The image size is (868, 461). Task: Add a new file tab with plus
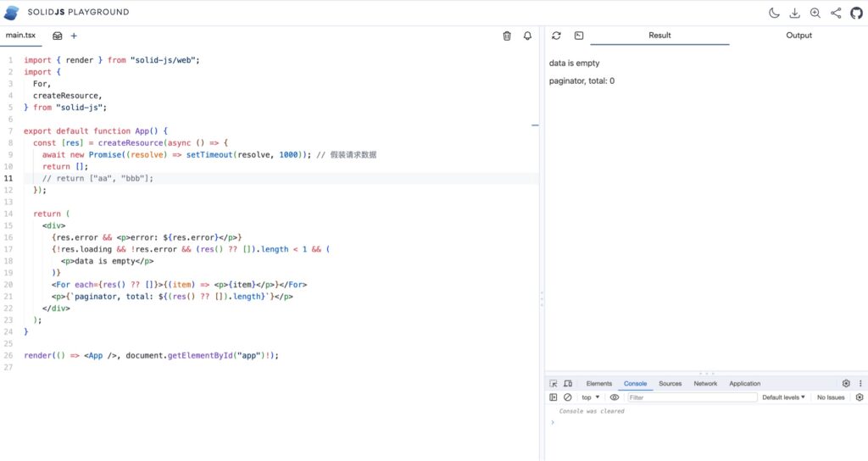[x=74, y=36]
